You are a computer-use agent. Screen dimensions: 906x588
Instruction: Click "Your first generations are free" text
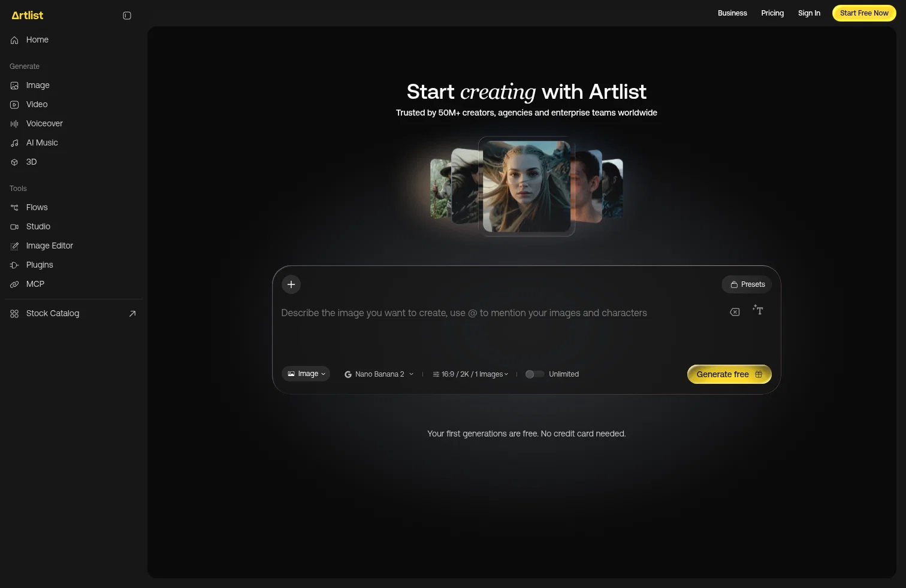pyautogui.click(x=482, y=434)
